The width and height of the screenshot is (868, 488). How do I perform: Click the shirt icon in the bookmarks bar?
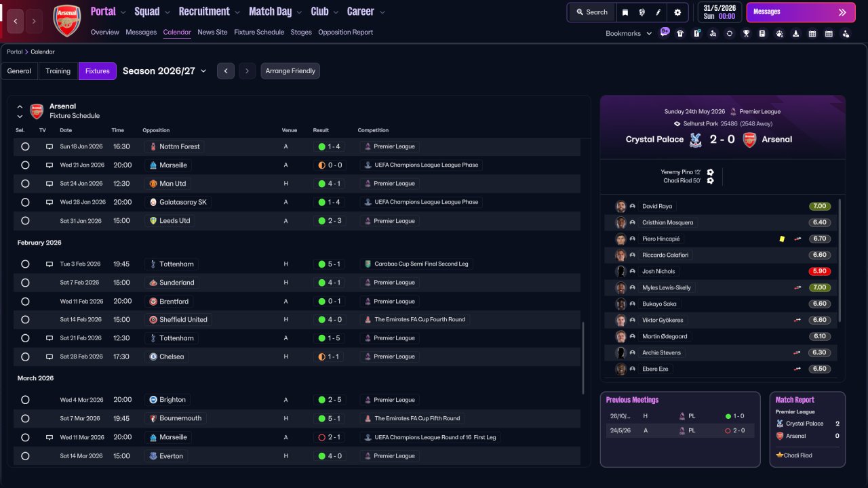click(x=680, y=33)
